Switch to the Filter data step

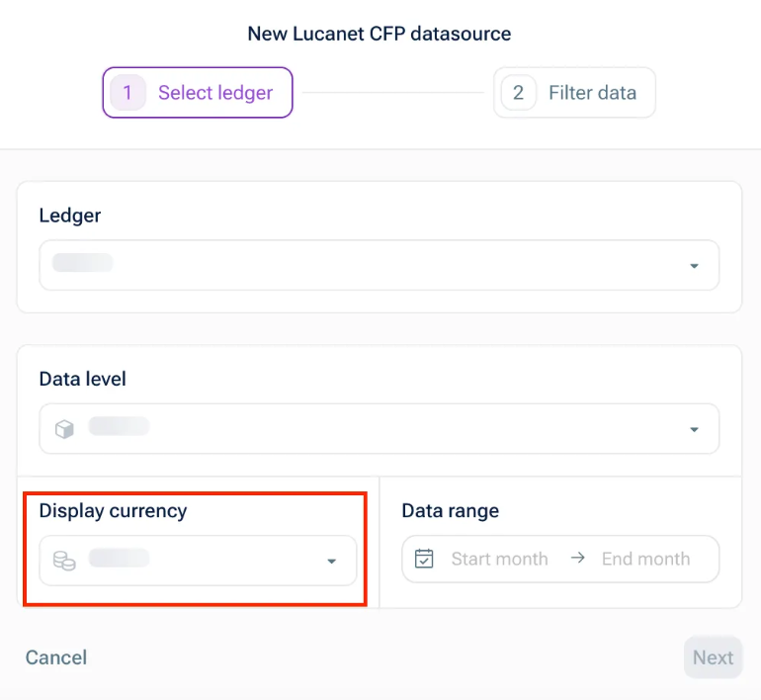[592, 93]
